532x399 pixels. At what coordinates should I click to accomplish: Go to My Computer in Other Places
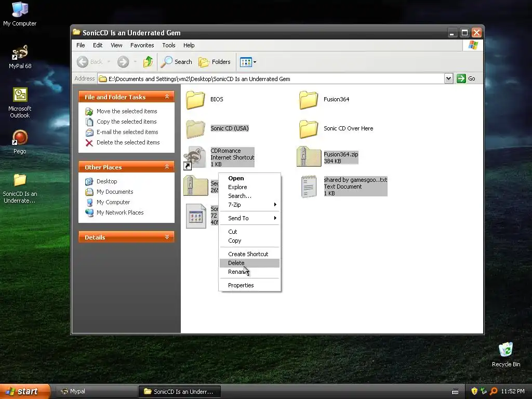108,202
